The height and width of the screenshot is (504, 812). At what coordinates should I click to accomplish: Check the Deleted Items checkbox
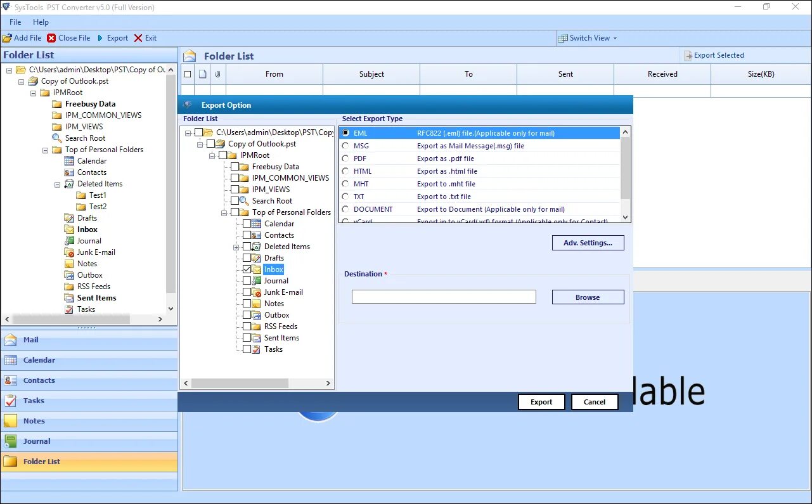(247, 247)
